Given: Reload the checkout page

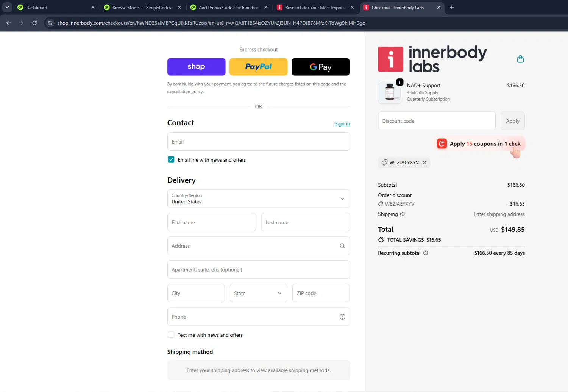Looking at the screenshot, I should click(34, 23).
